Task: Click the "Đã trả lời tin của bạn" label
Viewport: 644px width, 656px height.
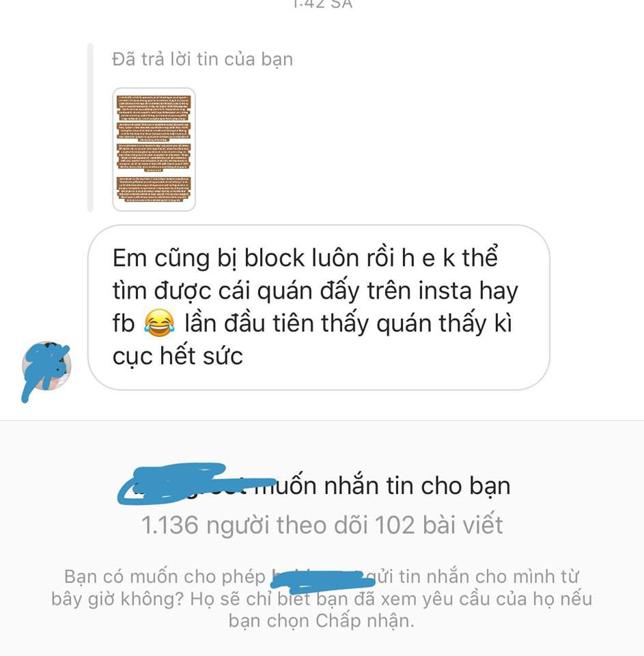Action: 202,59
